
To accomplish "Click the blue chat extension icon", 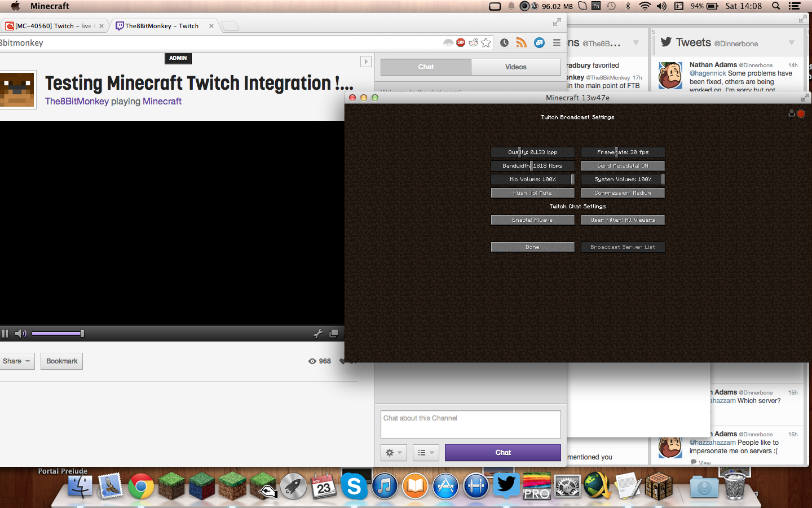I will 540,43.
